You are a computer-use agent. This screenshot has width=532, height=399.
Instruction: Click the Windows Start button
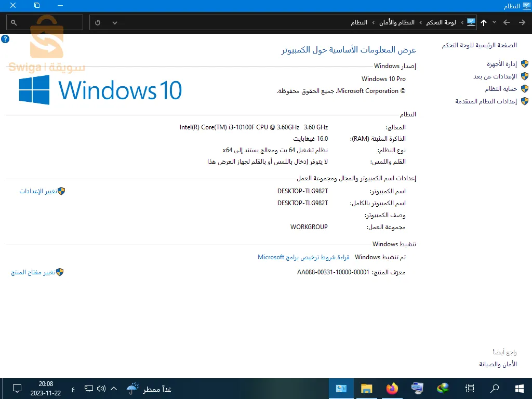pyautogui.click(x=518, y=388)
